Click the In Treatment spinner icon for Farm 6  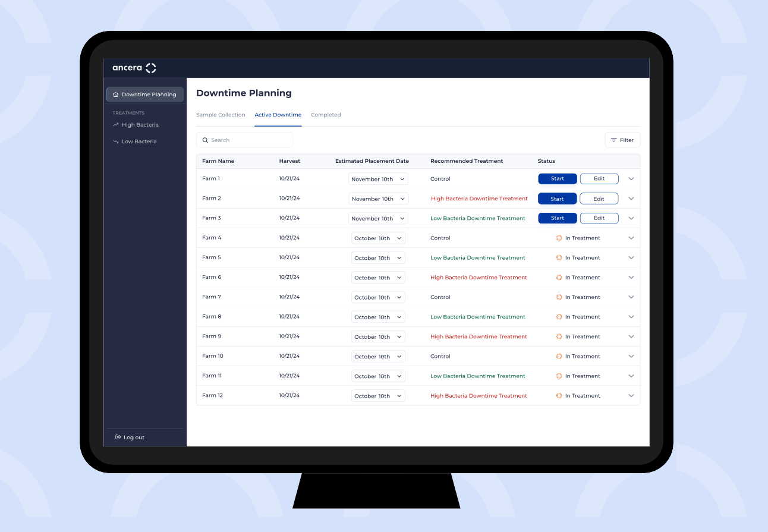[559, 278]
